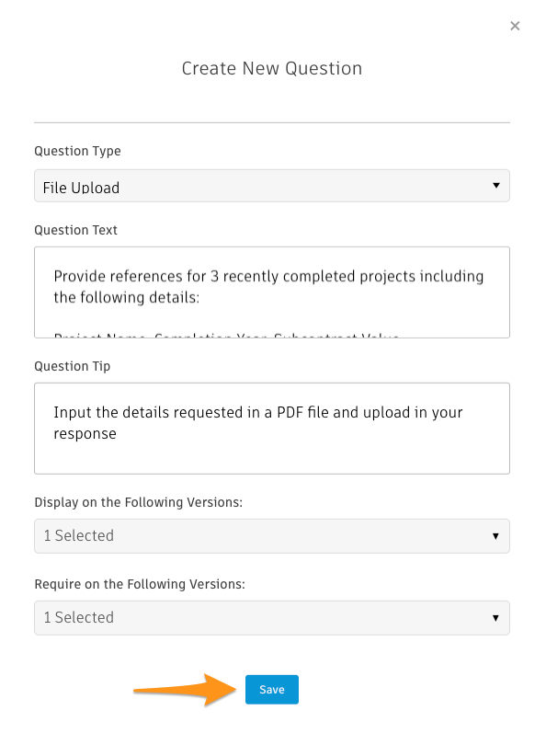
Task: Close the Create New Question dialog
Action: (515, 26)
